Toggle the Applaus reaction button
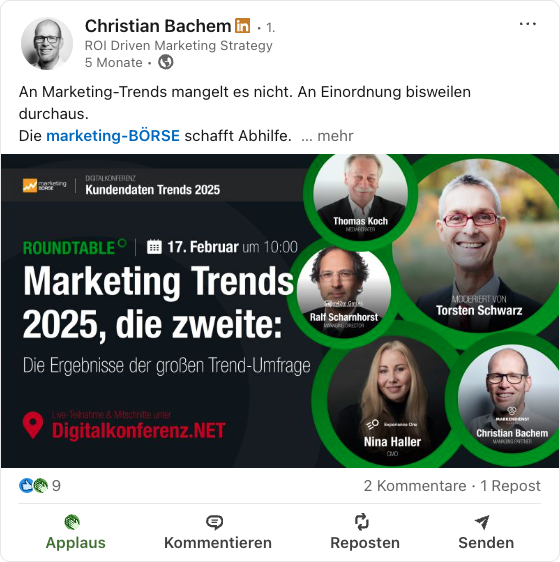Screen dimensions: 560x562 76,532
